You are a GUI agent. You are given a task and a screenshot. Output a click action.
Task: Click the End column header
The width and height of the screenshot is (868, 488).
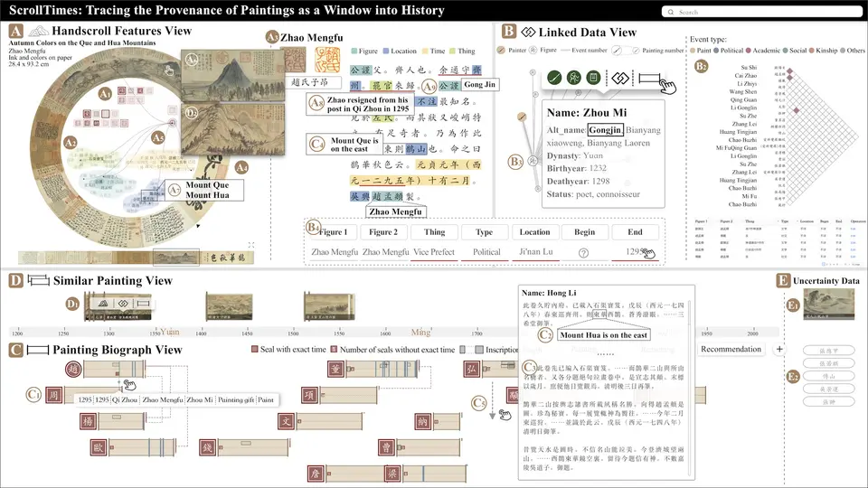click(635, 232)
